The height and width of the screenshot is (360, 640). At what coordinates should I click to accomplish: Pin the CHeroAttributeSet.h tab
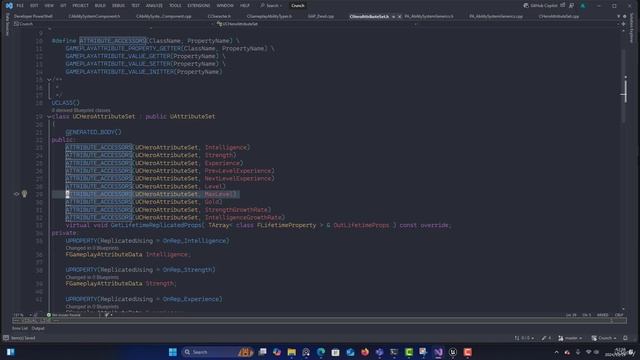393,17
